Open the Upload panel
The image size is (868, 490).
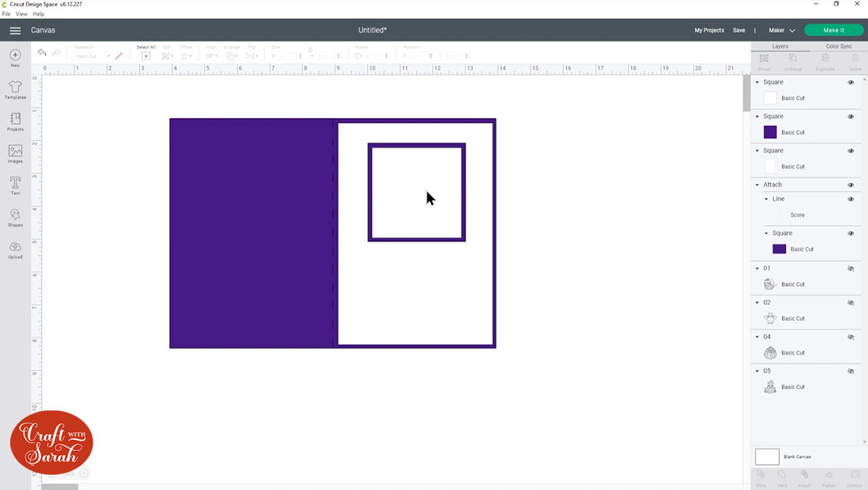click(15, 250)
